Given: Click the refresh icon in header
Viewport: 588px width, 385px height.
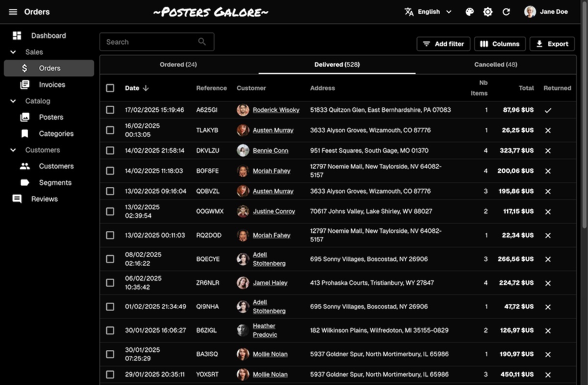Looking at the screenshot, I should pyautogui.click(x=507, y=12).
